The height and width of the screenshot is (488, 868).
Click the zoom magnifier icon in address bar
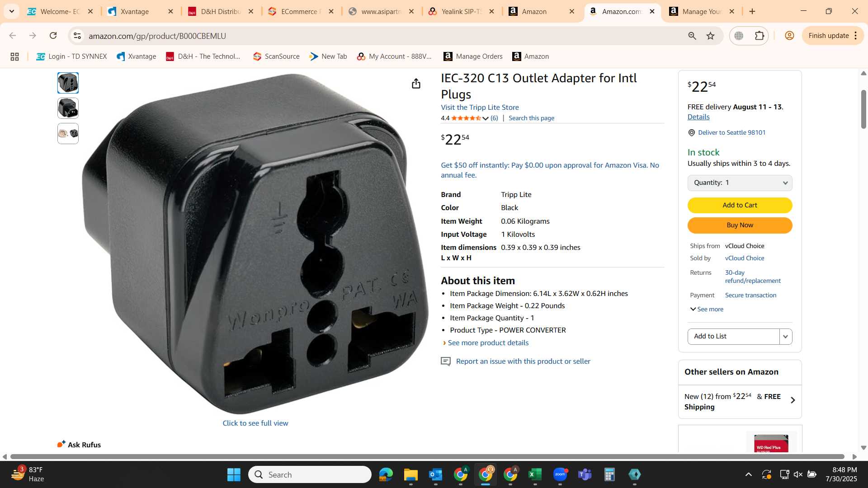coord(692,36)
